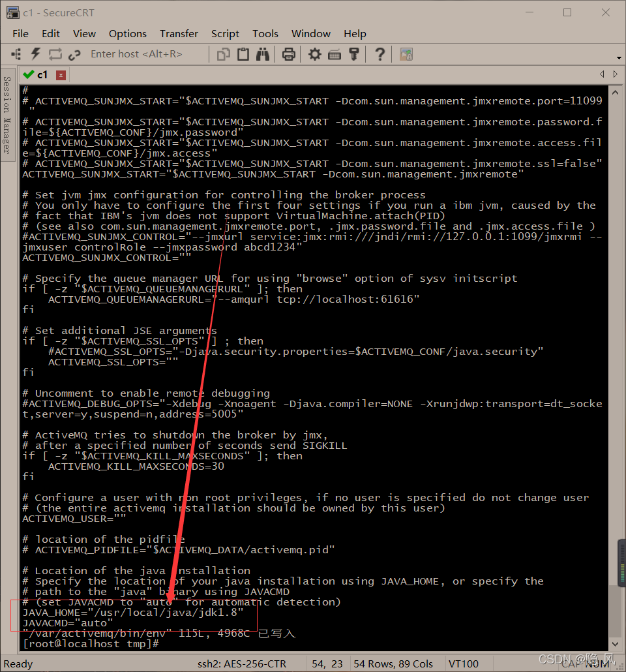The width and height of the screenshot is (626, 672).
Task: Open the Tools menu
Action: (265, 33)
